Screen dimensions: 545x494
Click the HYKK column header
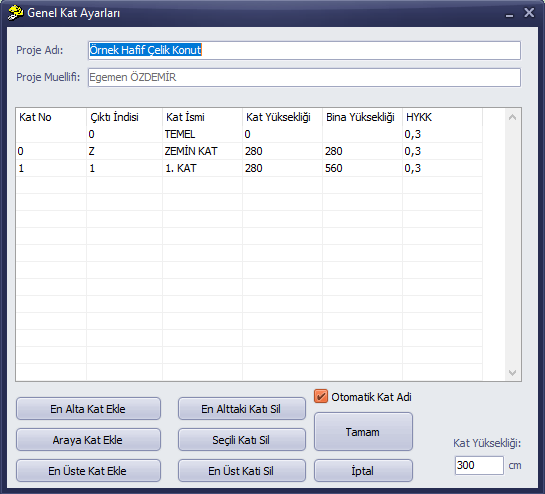pyautogui.click(x=442, y=117)
